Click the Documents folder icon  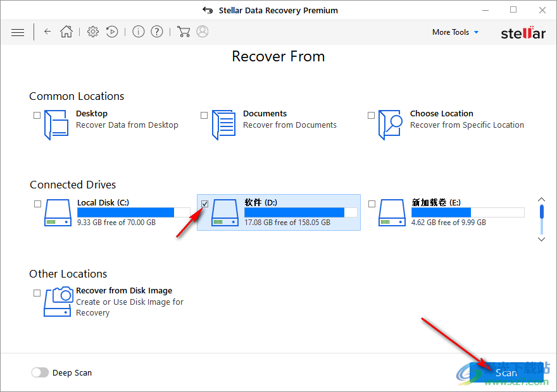[224, 125]
